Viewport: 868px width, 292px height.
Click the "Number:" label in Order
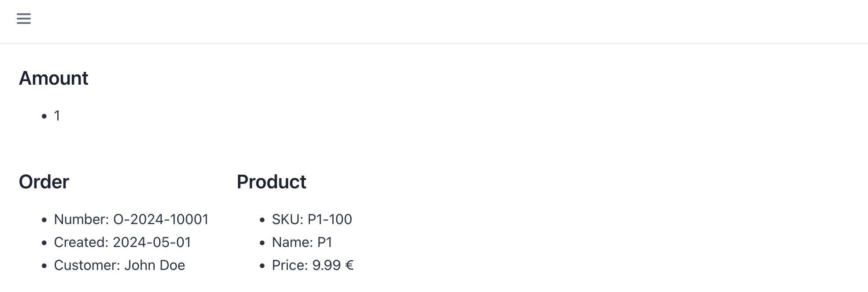82,220
